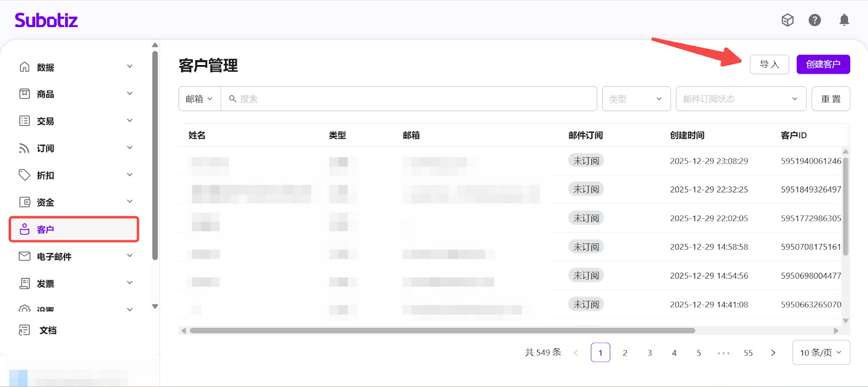The height and width of the screenshot is (387, 868).
Task: Click the 文档 document icon
Action: pyautogui.click(x=24, y=330)
